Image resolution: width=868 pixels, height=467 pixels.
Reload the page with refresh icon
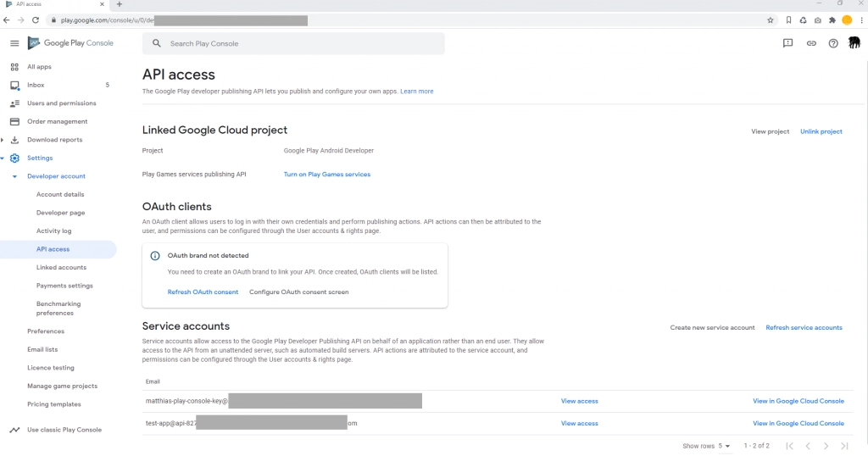pos(36,20)
